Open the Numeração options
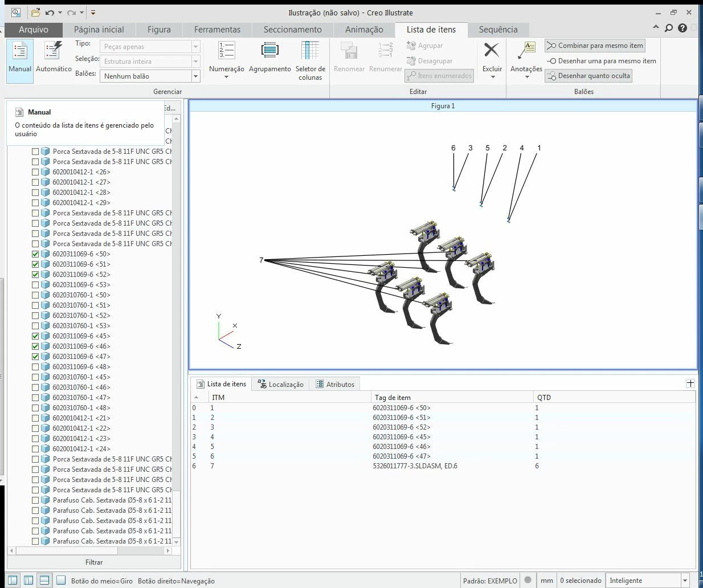Viewport: 703px width, 588px height. tap(226, 60)
